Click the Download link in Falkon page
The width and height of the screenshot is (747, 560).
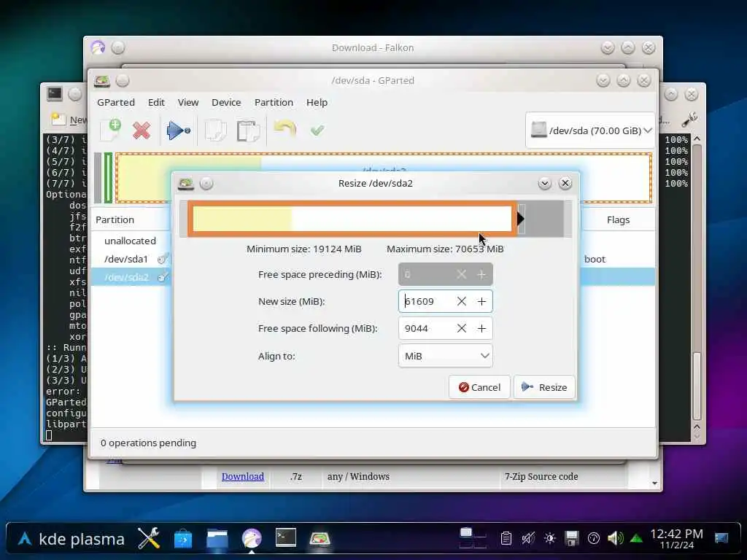coord(242,476)
